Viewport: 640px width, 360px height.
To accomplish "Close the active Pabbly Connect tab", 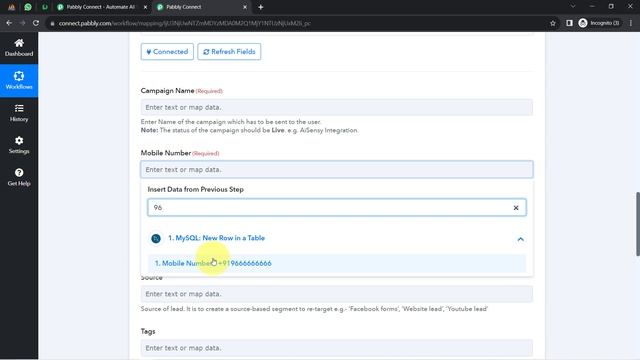I will pos(245,7).
